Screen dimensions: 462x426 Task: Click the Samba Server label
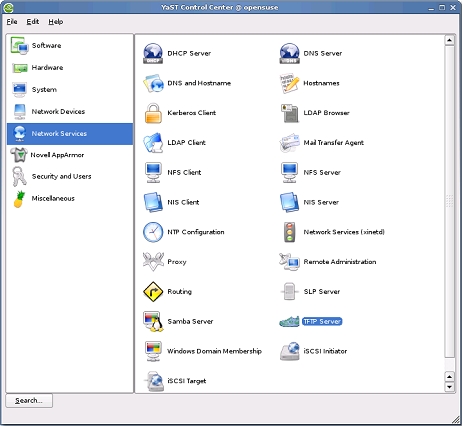click(190, 321)
